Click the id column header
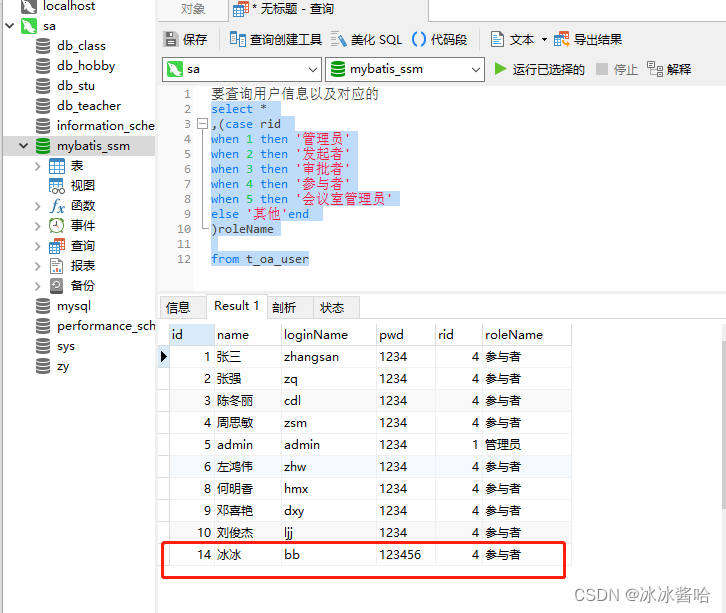This screenshot has height=613, width=726. pyautogui.click(x=192, y=335)
